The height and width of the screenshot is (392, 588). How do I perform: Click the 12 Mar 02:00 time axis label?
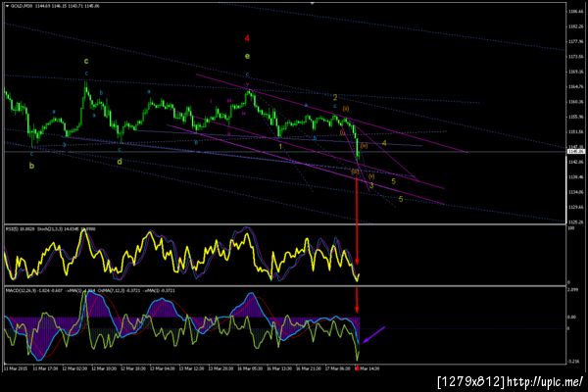pyautogui.click(x=74, y=368)
